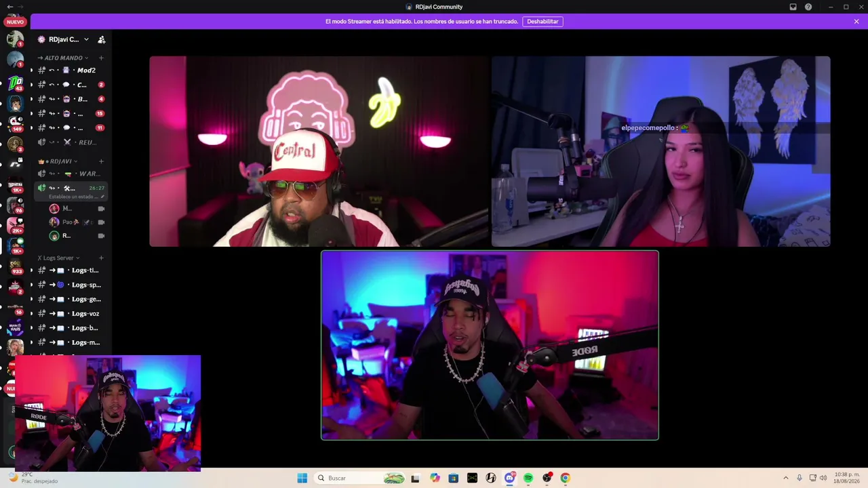
Task: Open the Logs-sp channel
Action: click(71, 285)
